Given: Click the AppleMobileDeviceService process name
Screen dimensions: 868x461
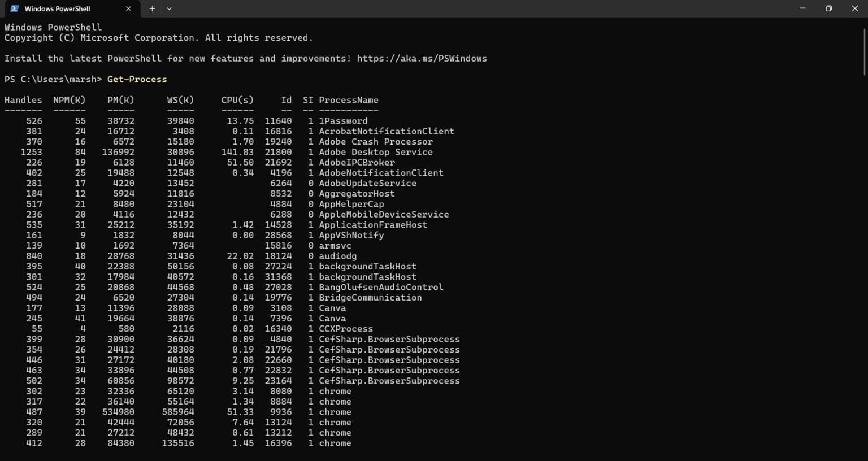Looking at the screenshot, I should [x=384, y=215].
